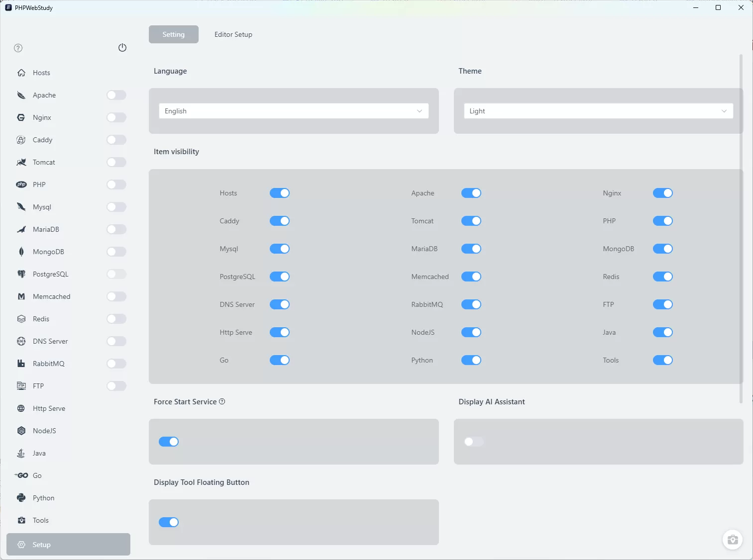
Task: Disable Hosts item visibility
Action: (279, 193)
